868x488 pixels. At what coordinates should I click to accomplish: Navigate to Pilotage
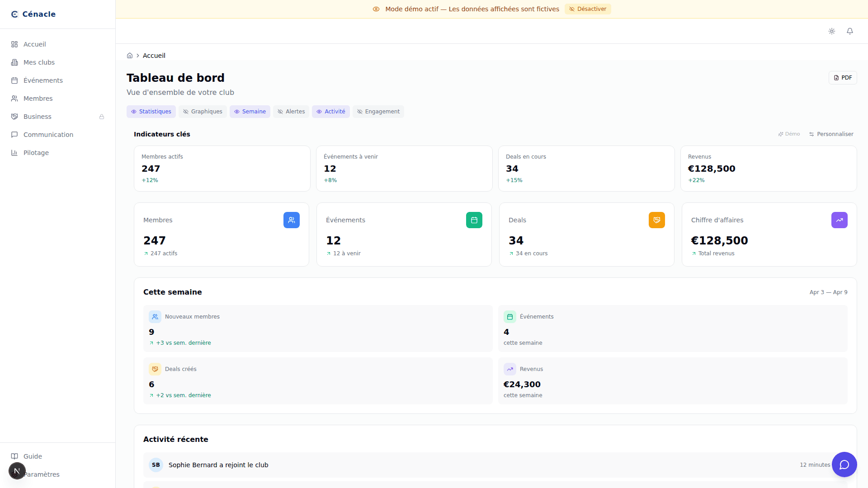click(x=36, y=152)
